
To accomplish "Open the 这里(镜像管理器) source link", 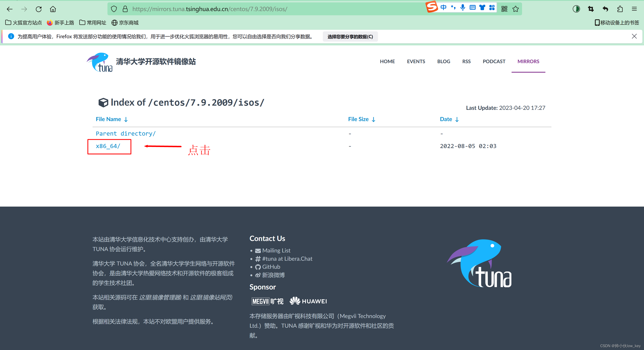I will point(160,297).
